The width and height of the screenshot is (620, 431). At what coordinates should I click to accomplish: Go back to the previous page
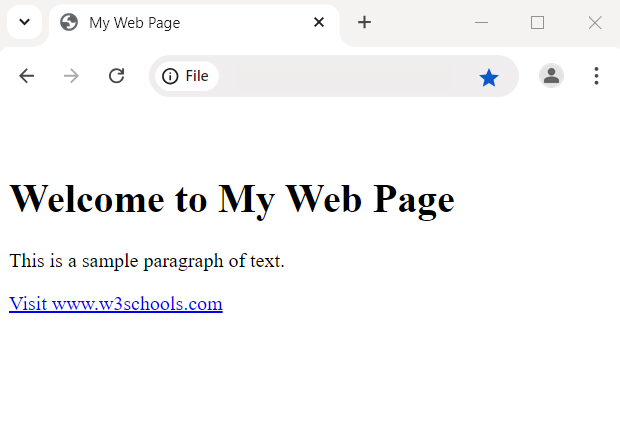pyautogui.click(x=27, y=76)
